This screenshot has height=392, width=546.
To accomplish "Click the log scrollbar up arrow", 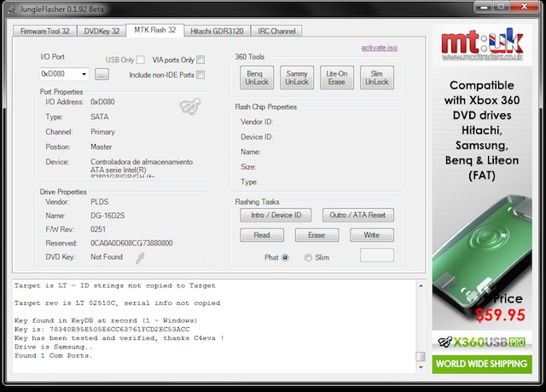I will tap(421, 286).
